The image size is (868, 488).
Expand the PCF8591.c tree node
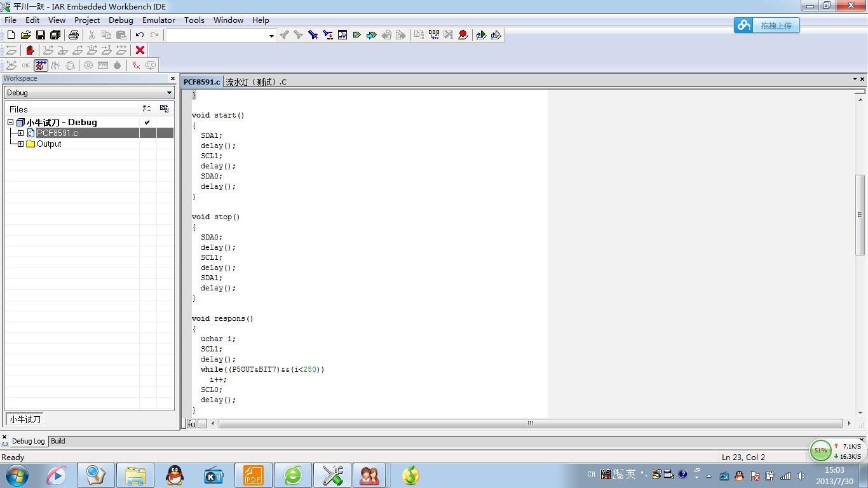[x=20, y=133]
